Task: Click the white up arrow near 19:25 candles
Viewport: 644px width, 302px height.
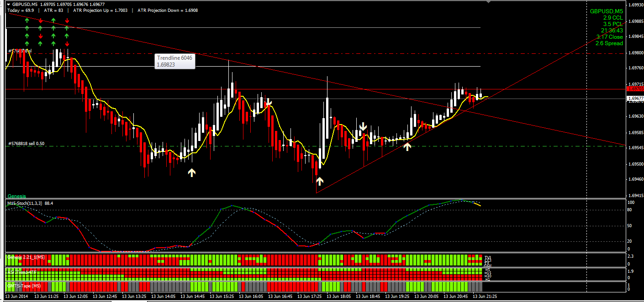Action: click(x=407, y=146)
